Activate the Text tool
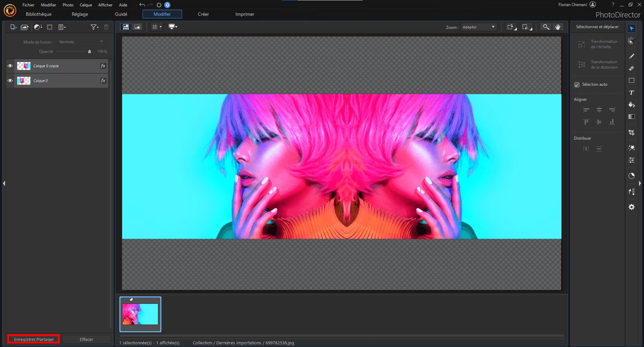This screenshot has height=347, width=644. (632, 93)
